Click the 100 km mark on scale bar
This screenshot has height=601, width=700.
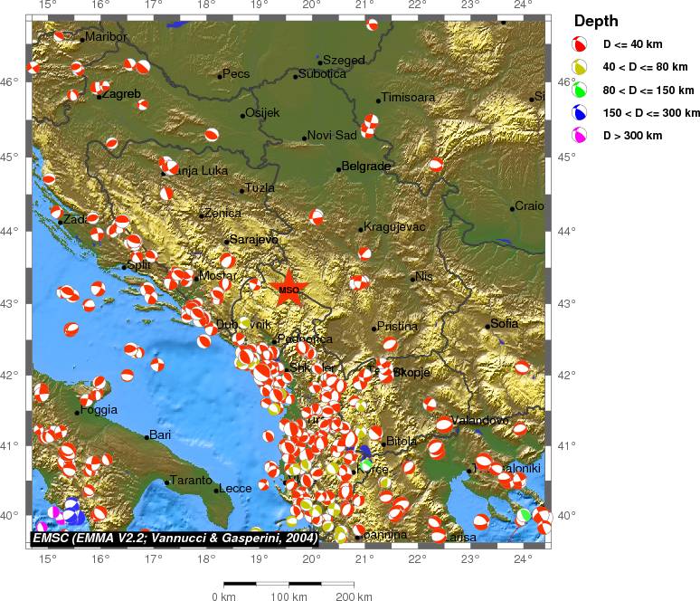pyautogui.click(x=287, y=596)
